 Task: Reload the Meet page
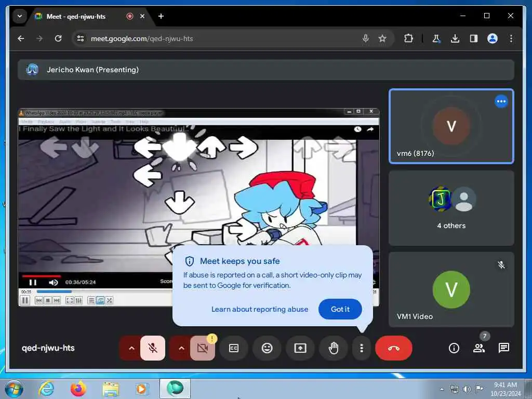coord(58,38)
